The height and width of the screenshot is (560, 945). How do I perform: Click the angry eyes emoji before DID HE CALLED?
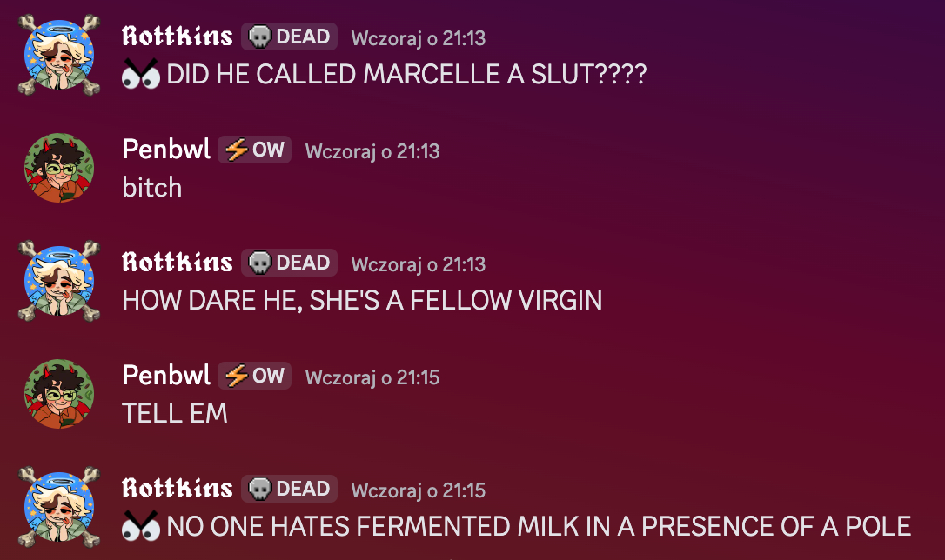click(141, 74)
